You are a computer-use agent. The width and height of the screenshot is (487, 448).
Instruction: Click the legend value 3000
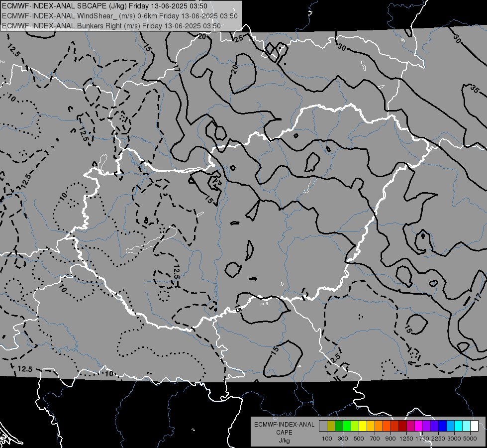(454, 439)
